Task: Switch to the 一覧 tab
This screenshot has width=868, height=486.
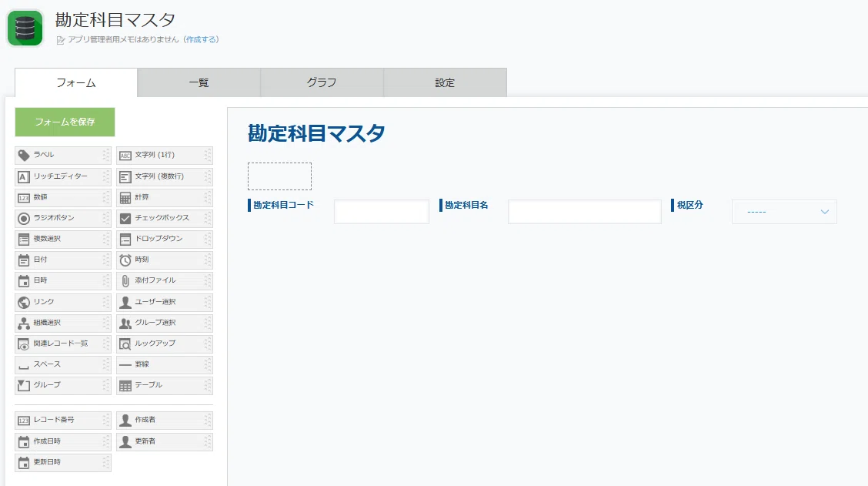Action: 199,82
